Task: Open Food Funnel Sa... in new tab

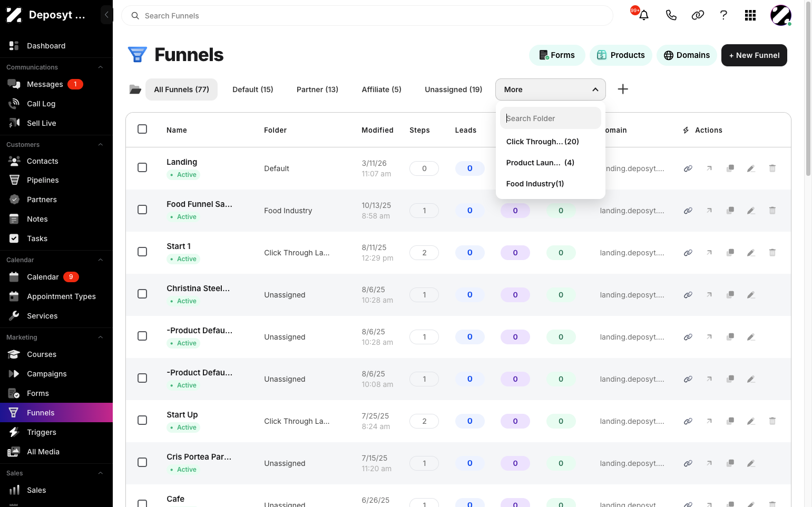Action: point(709,211)
